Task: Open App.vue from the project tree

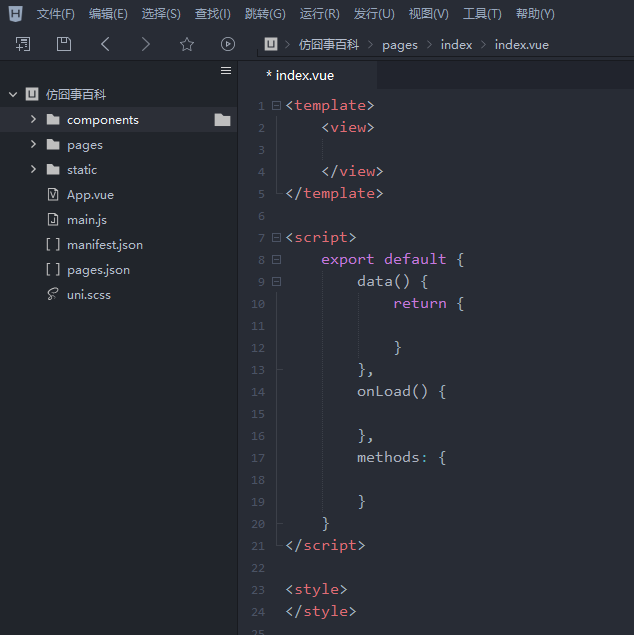Action: (90, 195)
